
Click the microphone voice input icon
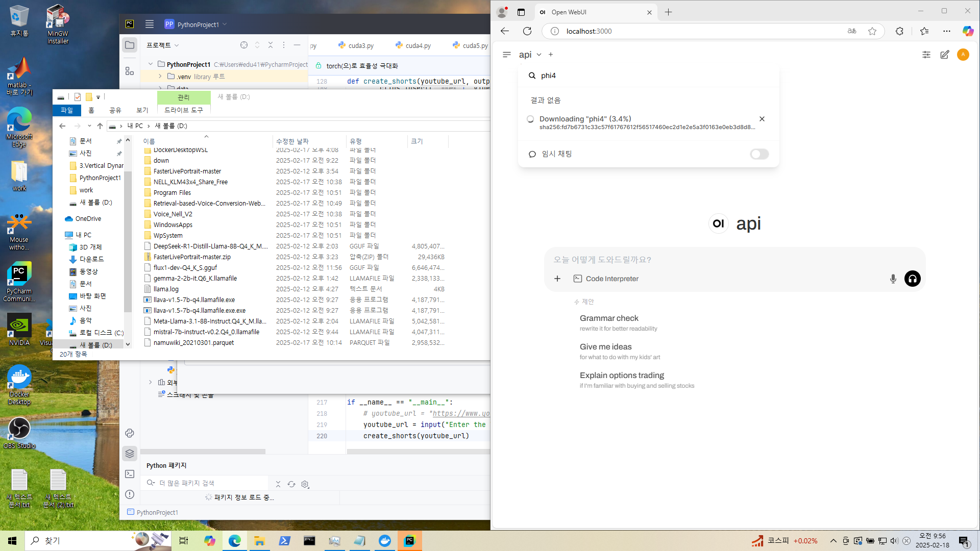(893, 279)
